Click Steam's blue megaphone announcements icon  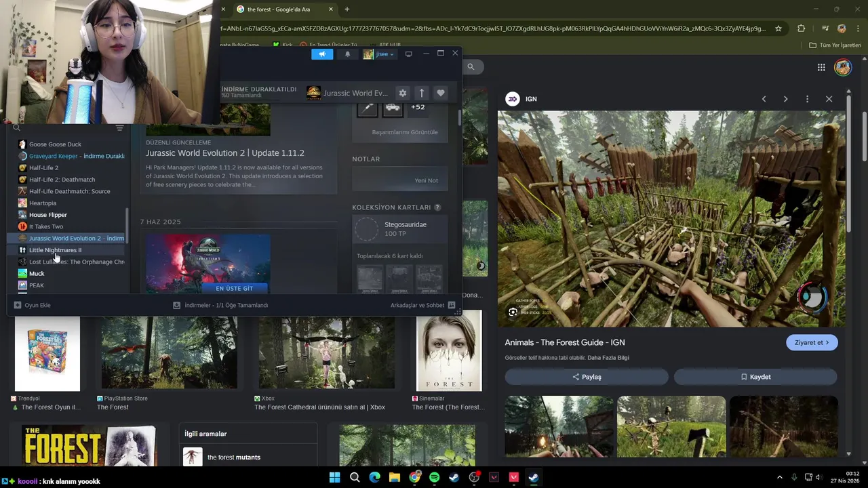tap(322, 54)
